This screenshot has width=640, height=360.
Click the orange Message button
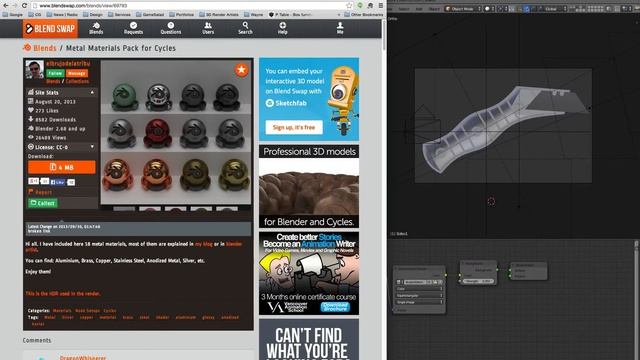pyautogui.click(x=77, y=73)
